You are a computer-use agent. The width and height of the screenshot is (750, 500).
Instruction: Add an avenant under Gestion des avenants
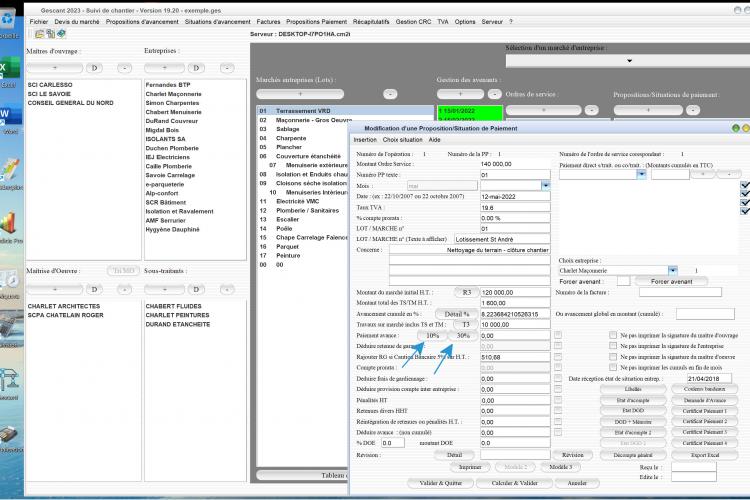pyautogui.click(x=460, y=94)
